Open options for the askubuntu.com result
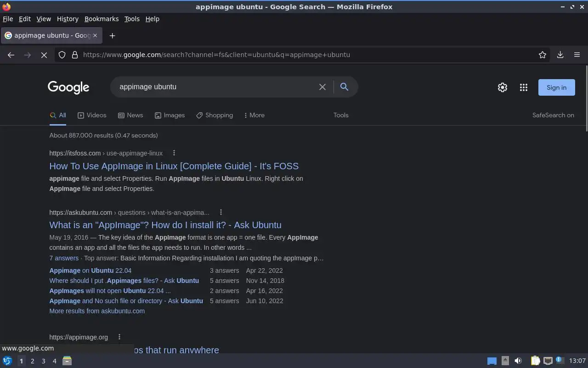Viewport: 588px width, 368px height. [x=220, y=212]
